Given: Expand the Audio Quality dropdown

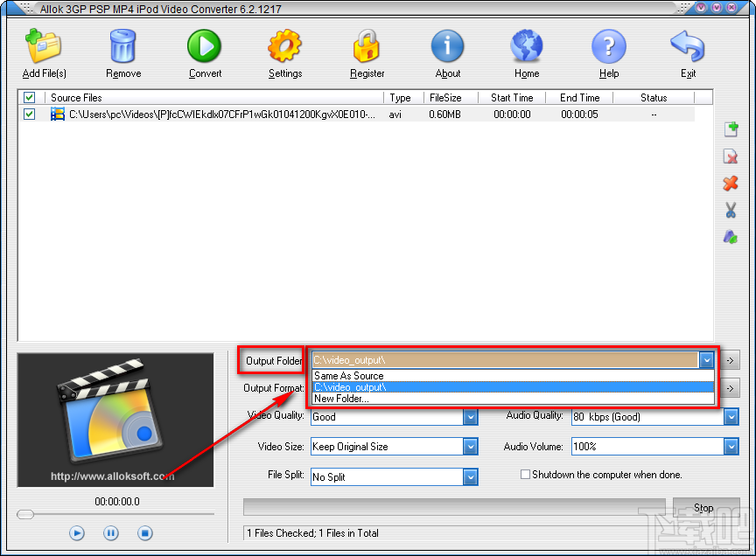Looking at the screenshot, I should [731, 417].
